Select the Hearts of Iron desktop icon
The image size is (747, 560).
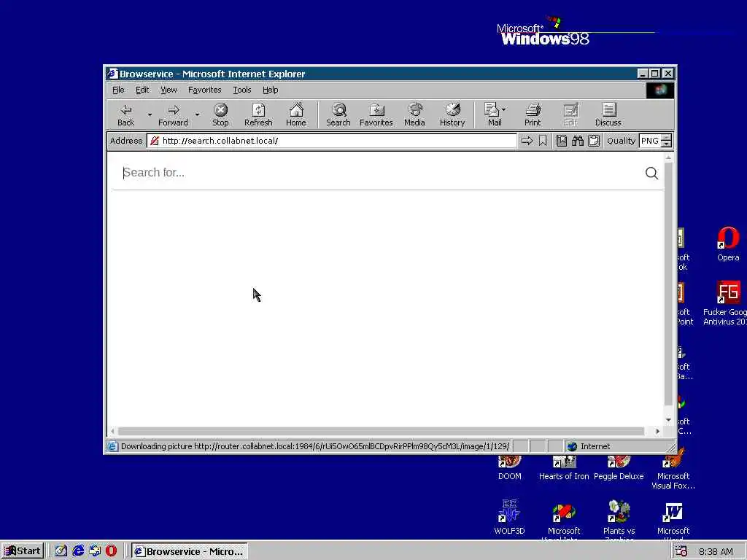pyautogui.click(x=564, y=467)
